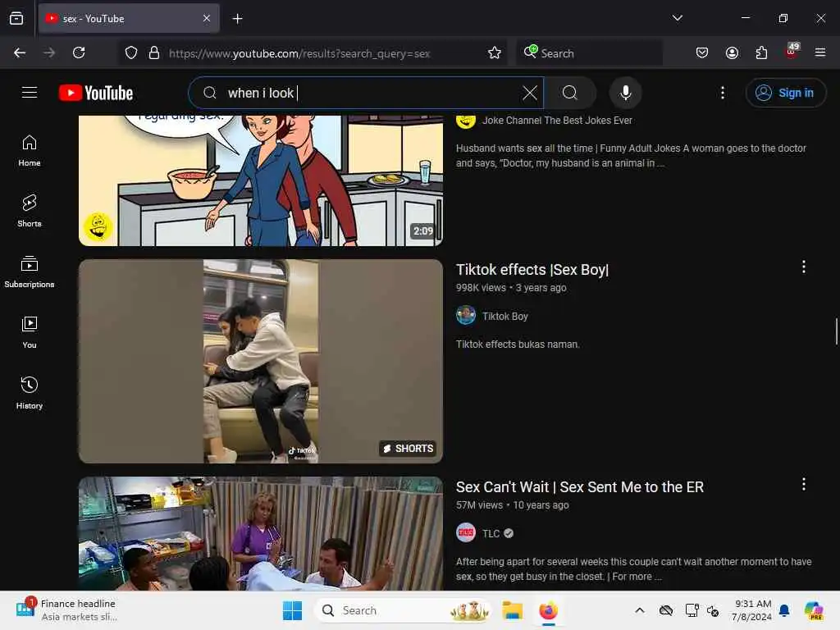Bookmark this page with the star
840x630 pixels.
tap(495, 52)
